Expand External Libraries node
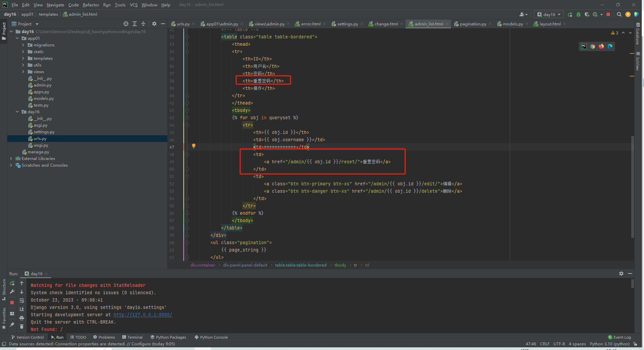Viewport: 644px width, 350px height. click(x=11, y=159)
